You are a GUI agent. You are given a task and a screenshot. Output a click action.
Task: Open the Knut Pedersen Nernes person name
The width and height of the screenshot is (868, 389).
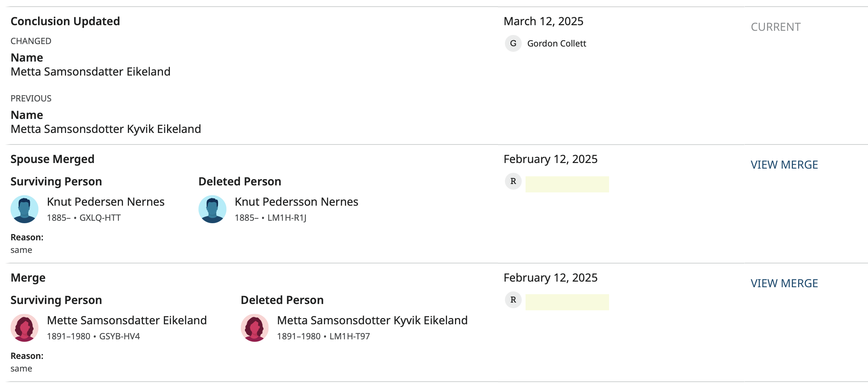(x=106, y=202)
